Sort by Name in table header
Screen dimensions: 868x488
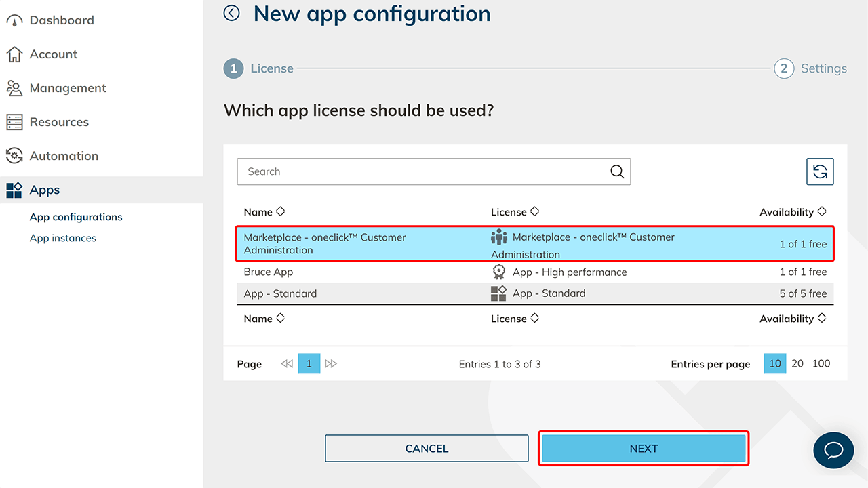point(264,212)
